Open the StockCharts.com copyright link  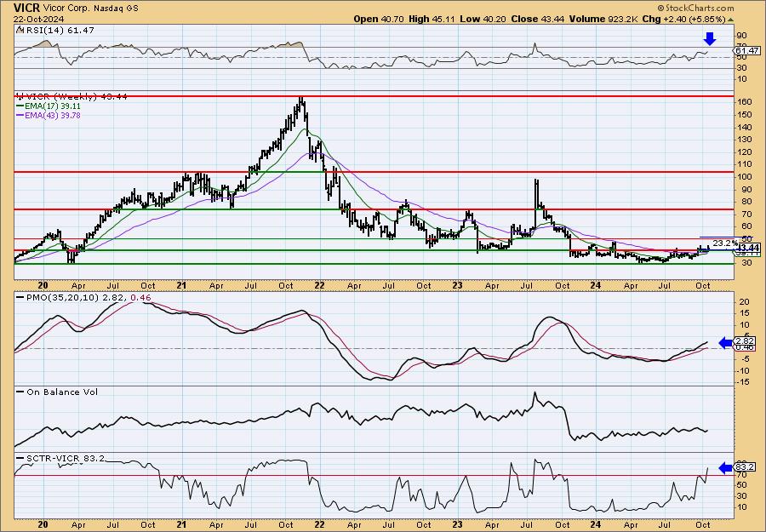click(x=695, y=8)
